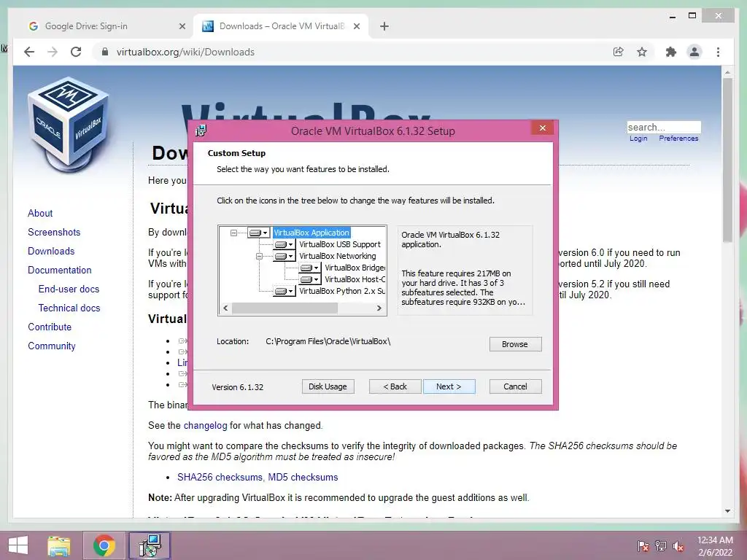Screen dimensions: 747x560
Task: Select the Downloads Oracle VM VirtualBox tab
Action: (281, 26)
